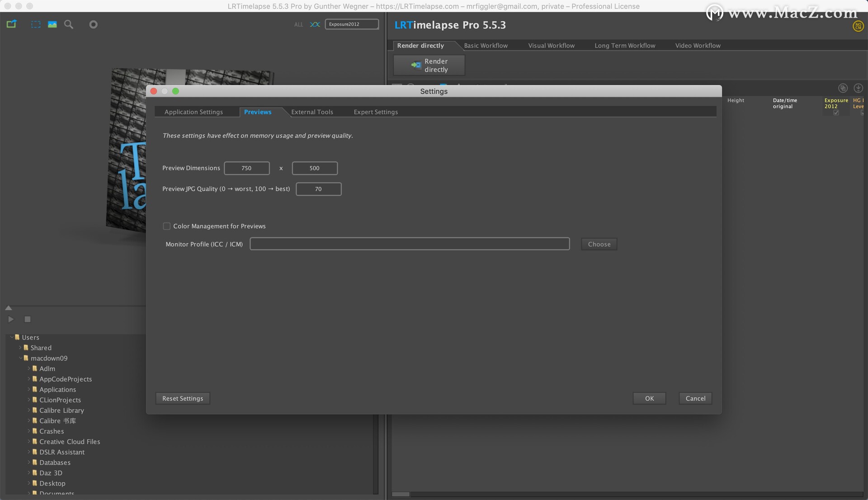Viewport: 868px width, 500px height.
Task: Click the Reset Settings button
Action: click(183, 398)
